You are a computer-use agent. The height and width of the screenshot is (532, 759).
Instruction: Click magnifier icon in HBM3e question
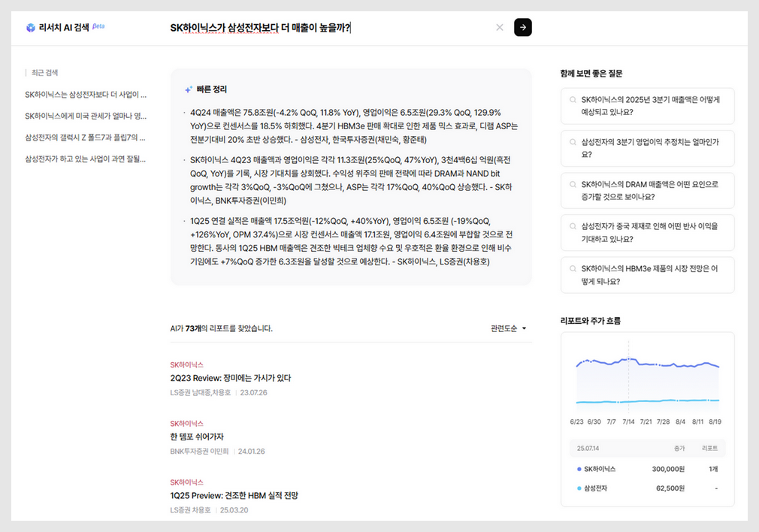click(573, 269)
